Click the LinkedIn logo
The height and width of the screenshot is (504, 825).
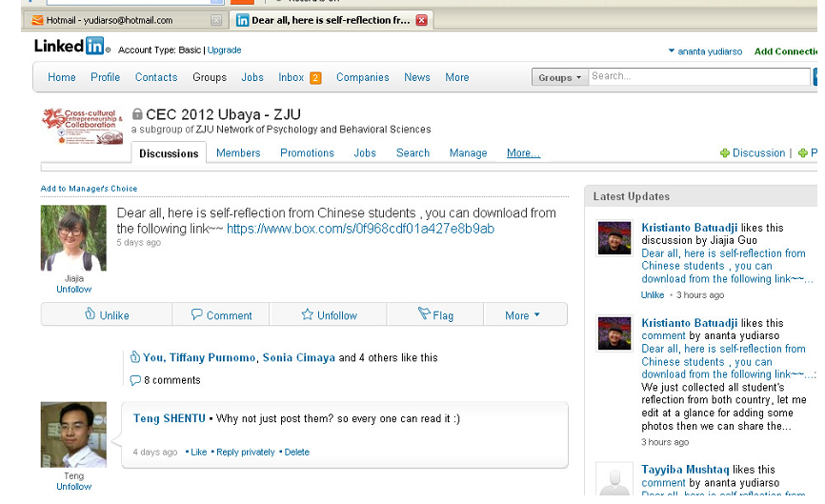coord(70,47)
